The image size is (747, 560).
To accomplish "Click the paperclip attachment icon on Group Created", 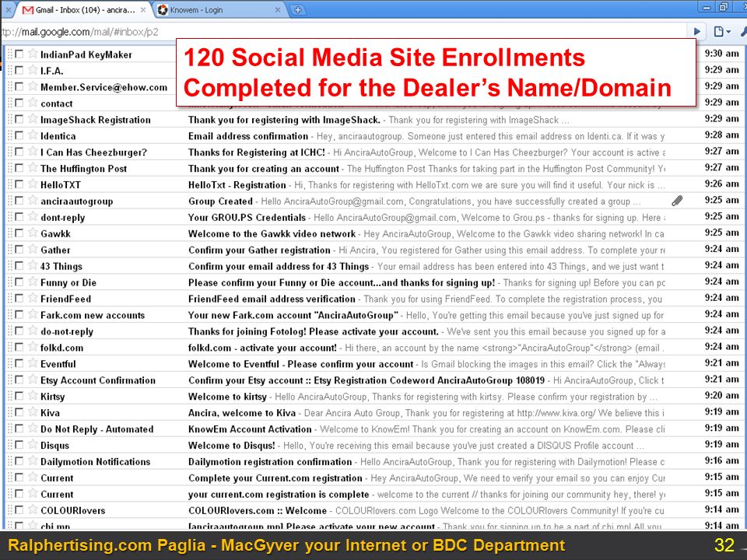I will coord(677,201).
